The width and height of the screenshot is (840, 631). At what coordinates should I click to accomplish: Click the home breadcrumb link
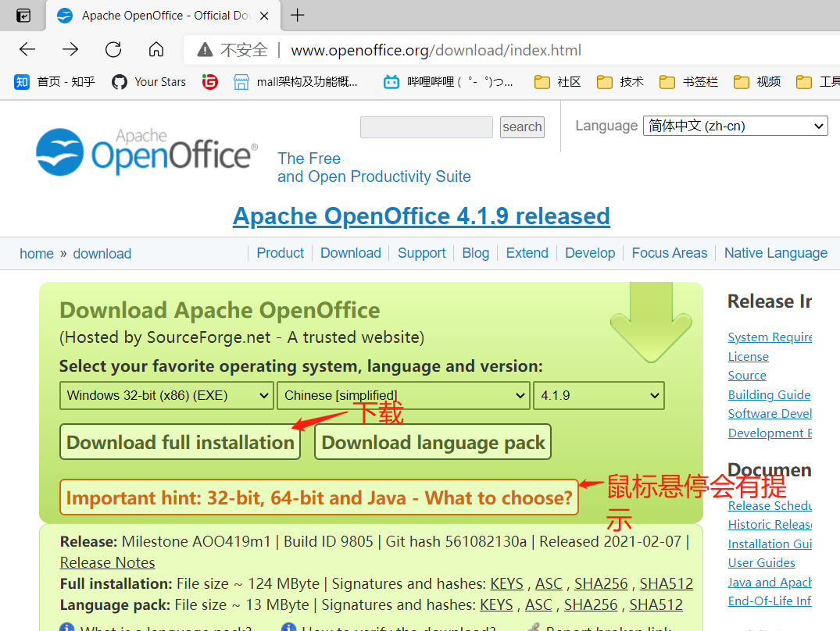(x=37, y=254)
